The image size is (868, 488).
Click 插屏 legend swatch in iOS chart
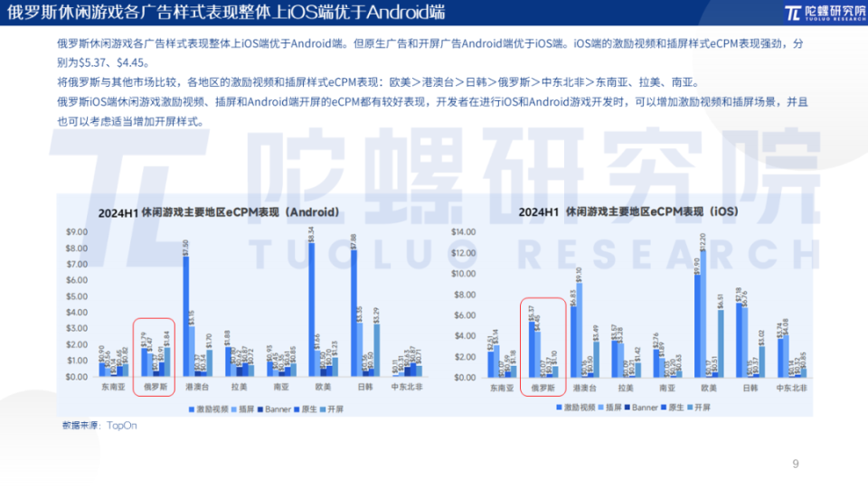point(601,408)
